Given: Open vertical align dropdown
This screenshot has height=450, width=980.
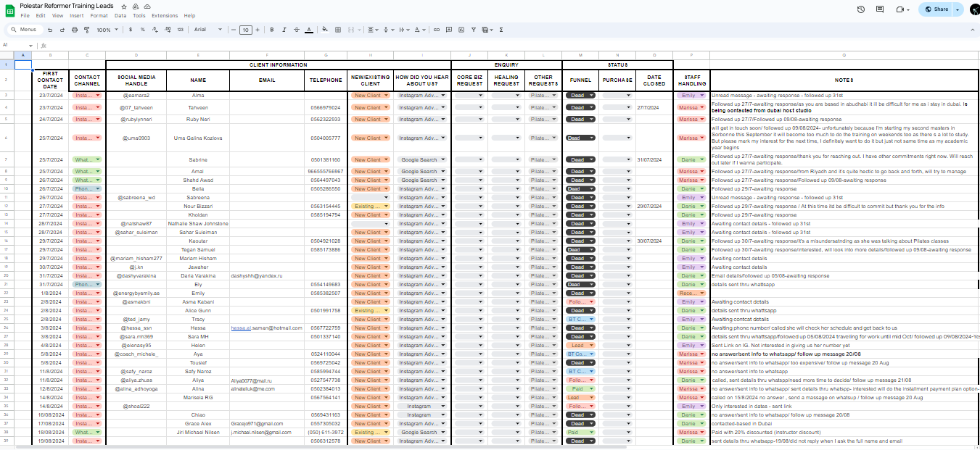Looking at the screenshot, I should [x=388, y=30].
